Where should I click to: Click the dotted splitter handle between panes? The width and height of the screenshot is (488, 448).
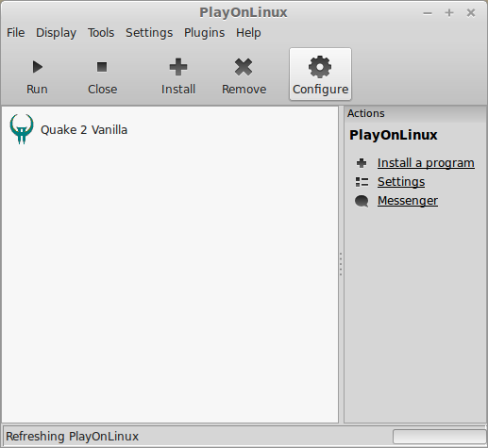[x=341, y=264]
